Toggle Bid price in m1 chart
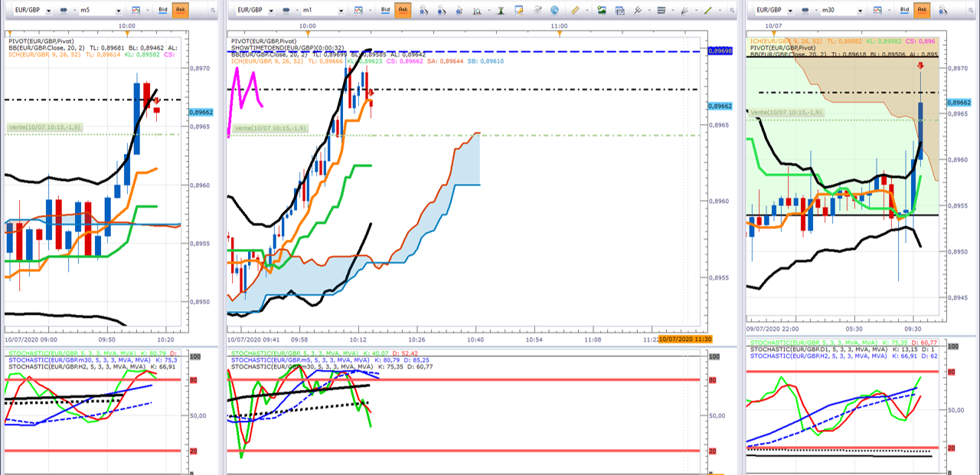980x475 pixels. click(385, 10)
